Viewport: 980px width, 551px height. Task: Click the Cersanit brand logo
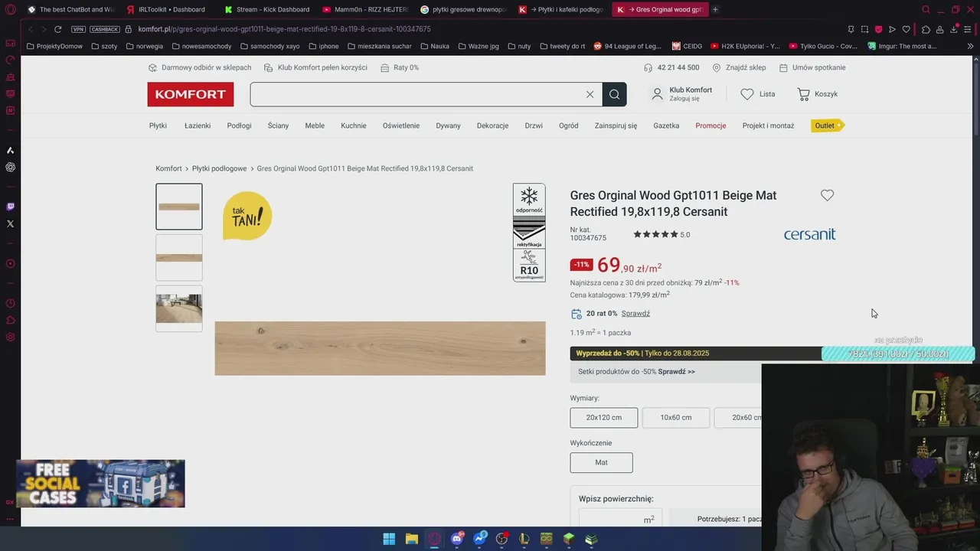point(809,234)
